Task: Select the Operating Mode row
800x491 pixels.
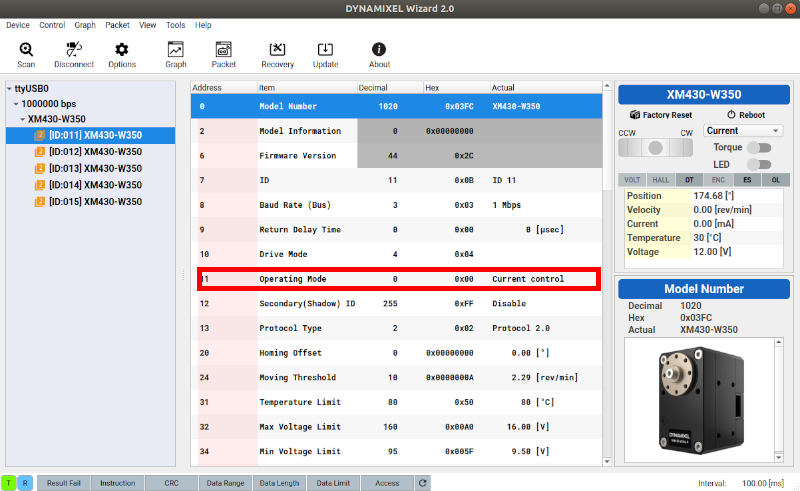Action: tap(396, 279)
